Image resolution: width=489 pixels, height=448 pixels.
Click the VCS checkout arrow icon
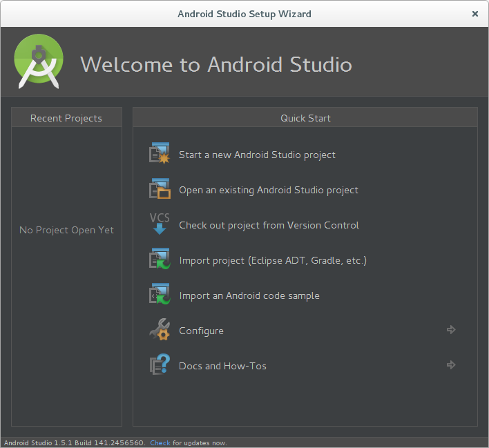click(160, 224)
